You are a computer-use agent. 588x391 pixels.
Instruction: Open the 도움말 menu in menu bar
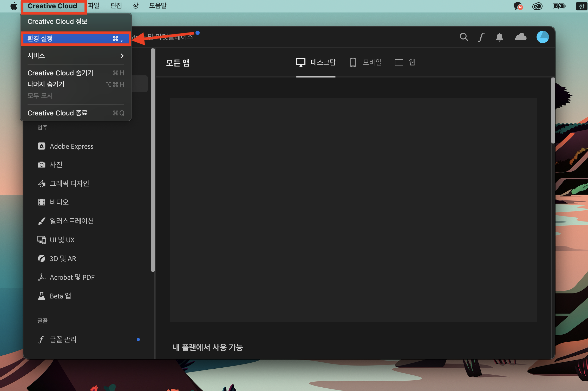click(158, 6)
